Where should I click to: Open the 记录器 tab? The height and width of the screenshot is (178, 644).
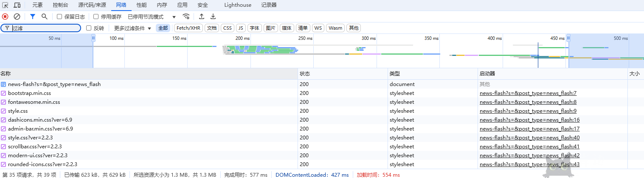pyautogui.click(x=269, y=5)
